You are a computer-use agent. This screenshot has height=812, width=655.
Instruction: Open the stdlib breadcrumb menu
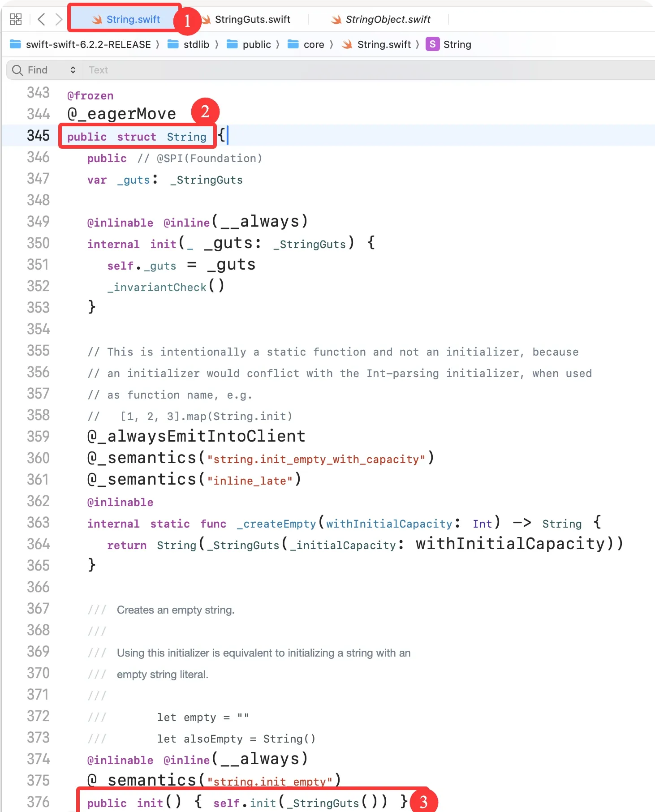[x=196, y=44]
